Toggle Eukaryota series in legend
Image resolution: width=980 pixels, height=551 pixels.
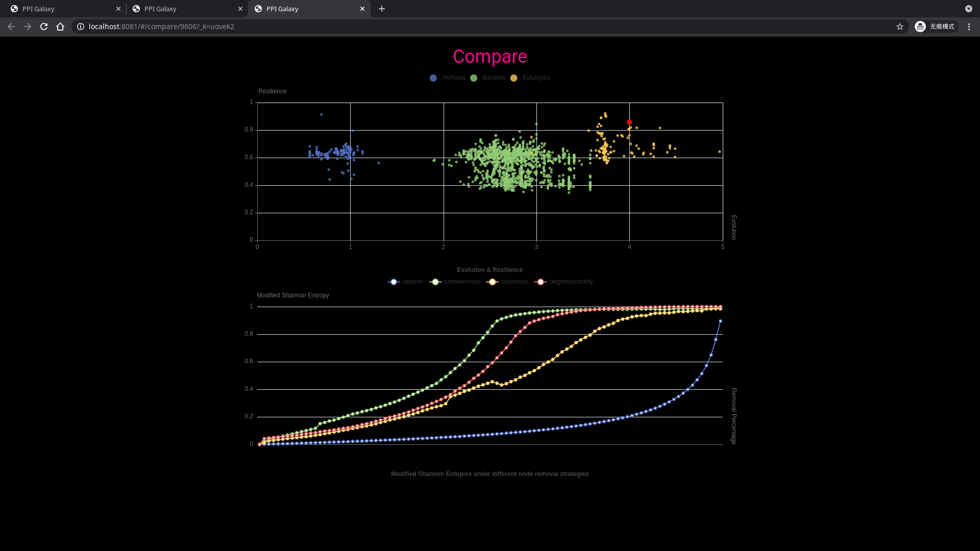coord(530,78)
